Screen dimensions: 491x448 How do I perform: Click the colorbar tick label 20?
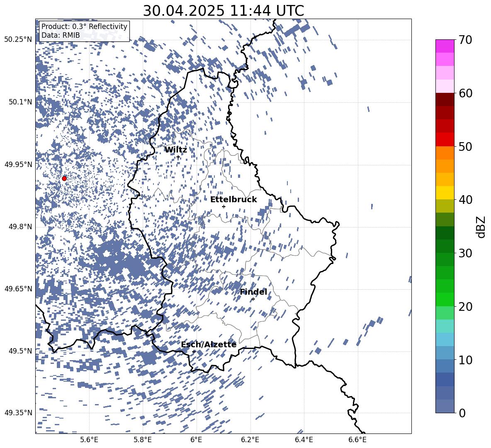pyautogui.click(x=465, y=307)
